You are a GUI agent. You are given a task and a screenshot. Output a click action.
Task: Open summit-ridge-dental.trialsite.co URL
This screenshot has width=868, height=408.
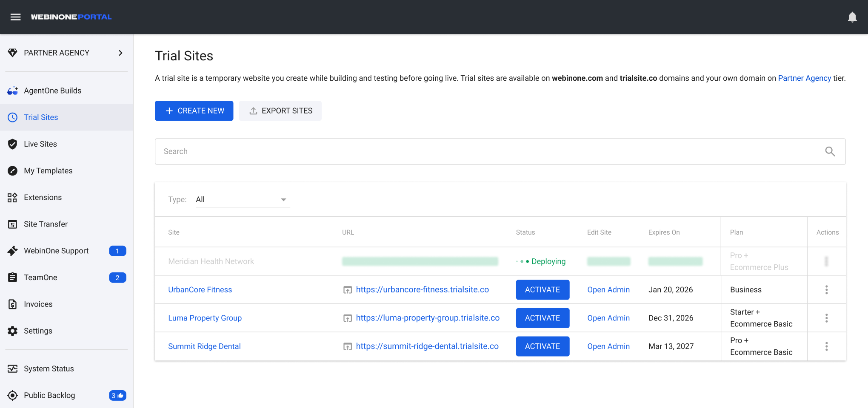coord(427,346)
